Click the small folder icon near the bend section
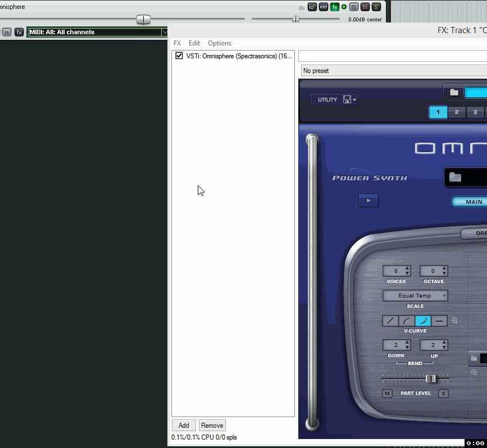The image size is (487, 448). pyautogui.click(x=474, y=358)
